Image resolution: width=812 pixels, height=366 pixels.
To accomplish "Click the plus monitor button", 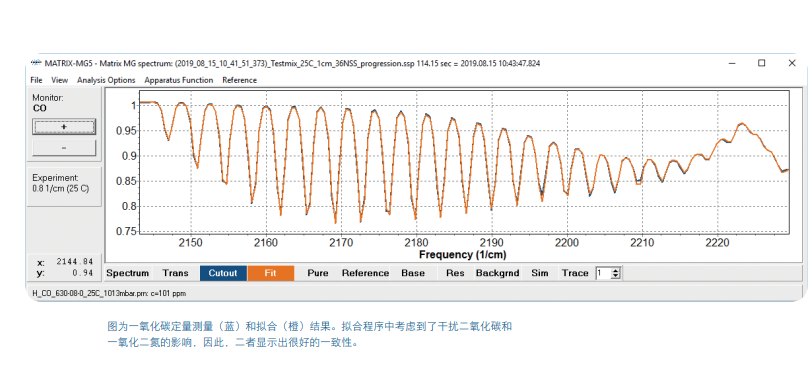I will tap(64, 126).
